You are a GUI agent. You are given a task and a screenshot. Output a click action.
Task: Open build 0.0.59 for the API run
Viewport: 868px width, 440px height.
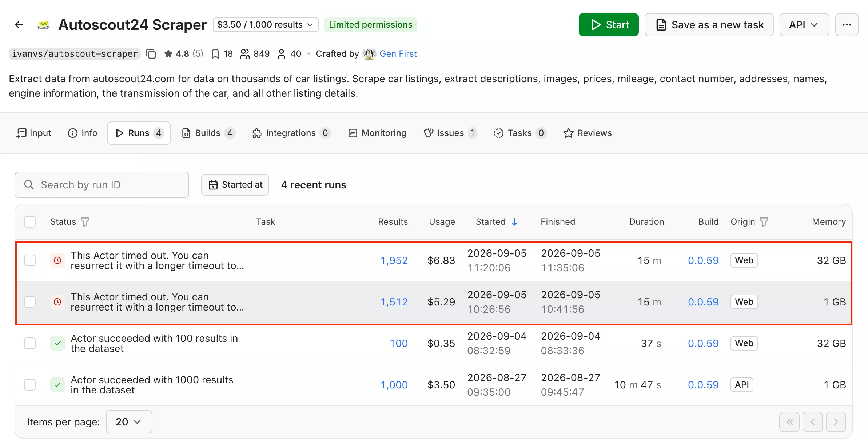(x=703, y=385)
